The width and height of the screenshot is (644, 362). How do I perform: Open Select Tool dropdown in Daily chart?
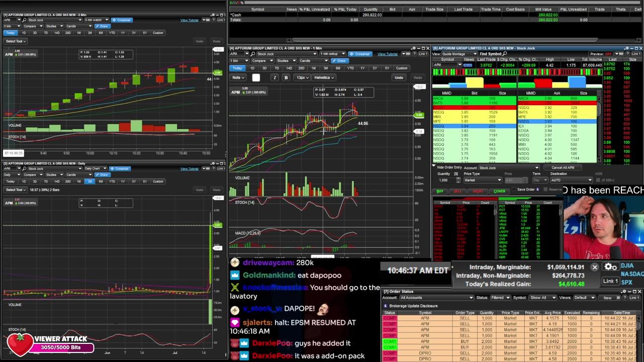coord(16,190)
